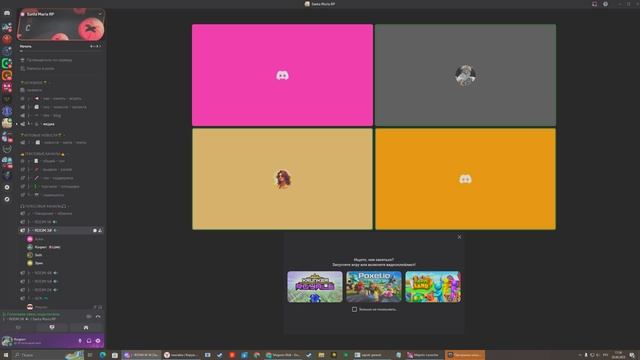Check the don't show again checkbox

[x=354, y=309]
